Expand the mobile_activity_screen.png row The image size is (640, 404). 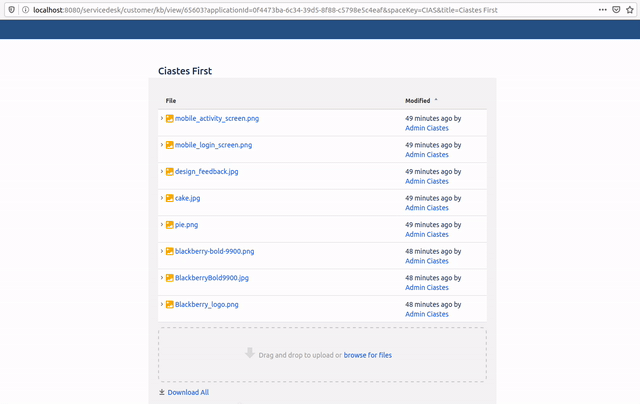pyautogui.click(x=162, y=118)
